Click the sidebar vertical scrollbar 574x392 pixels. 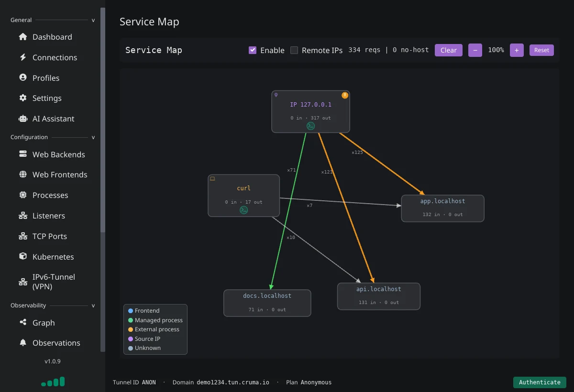click(103, 120)
